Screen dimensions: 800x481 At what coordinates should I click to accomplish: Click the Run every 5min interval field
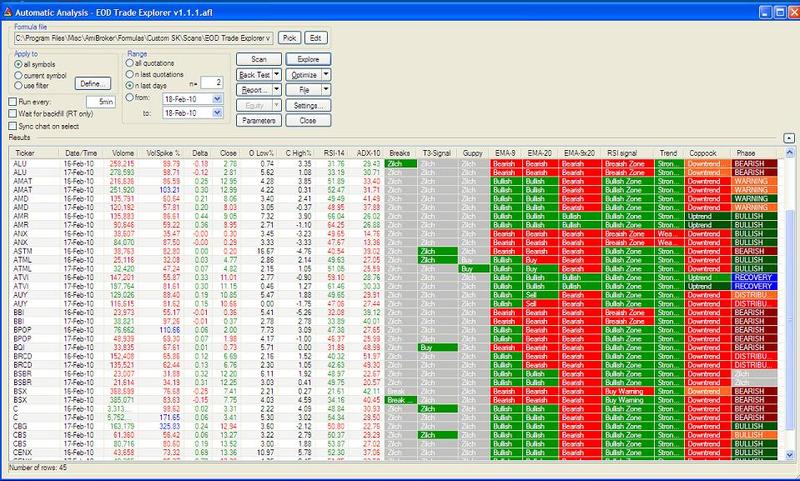[101, 102]
